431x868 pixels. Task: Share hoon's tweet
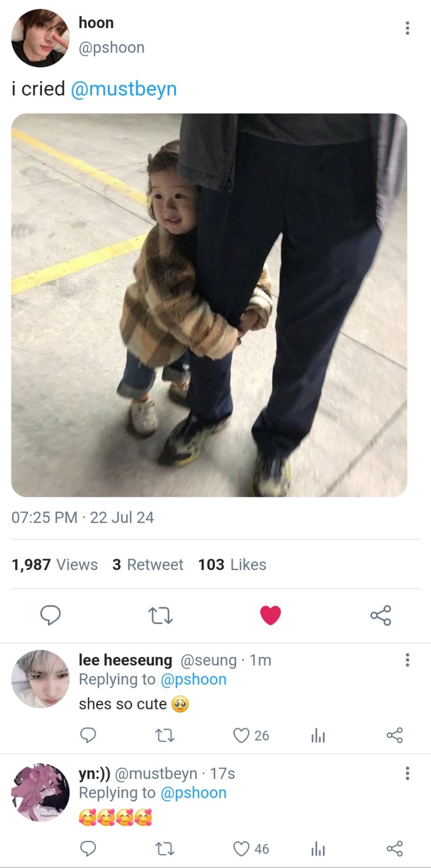pos(381,615)
